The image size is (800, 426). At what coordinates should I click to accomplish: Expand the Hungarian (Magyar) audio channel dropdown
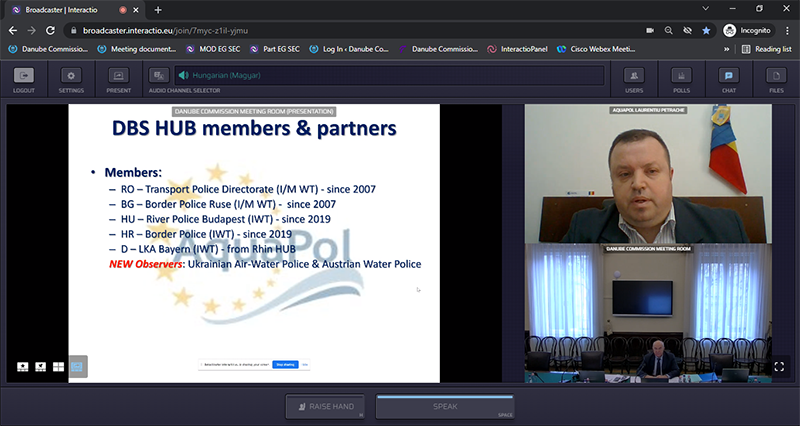389,76
